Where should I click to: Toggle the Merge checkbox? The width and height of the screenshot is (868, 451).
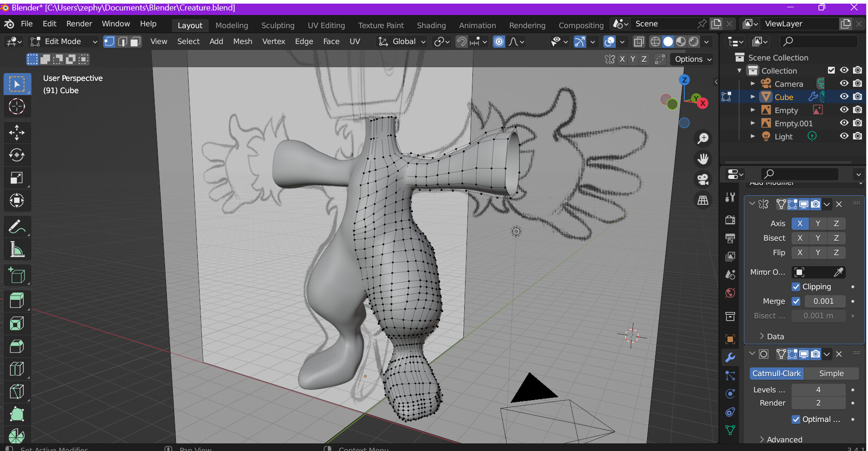point(796,301)
